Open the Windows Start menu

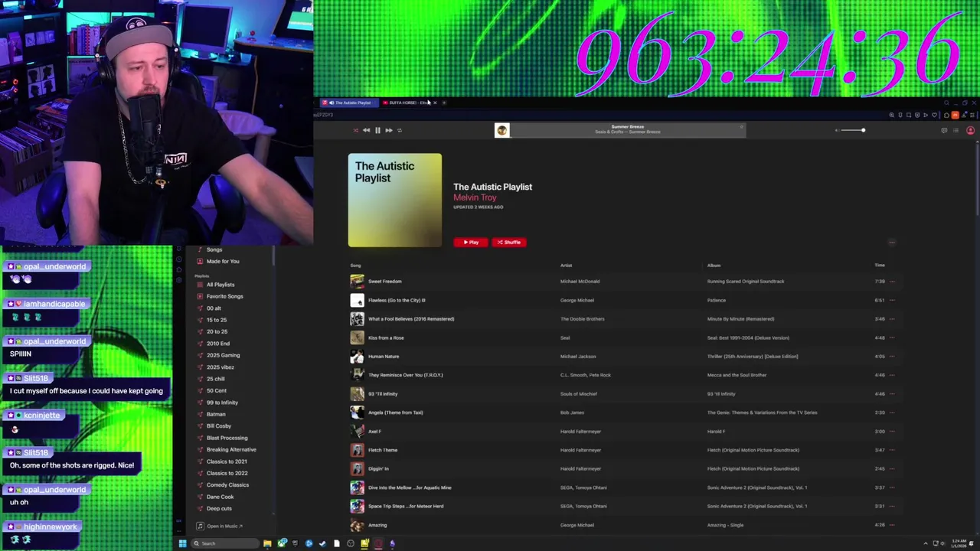pos(182,543)
